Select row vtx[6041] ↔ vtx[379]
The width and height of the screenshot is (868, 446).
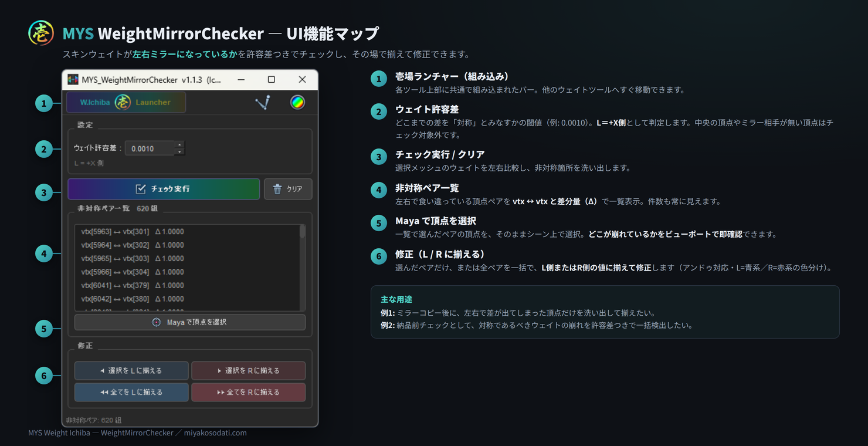click(x=187, y=286)
